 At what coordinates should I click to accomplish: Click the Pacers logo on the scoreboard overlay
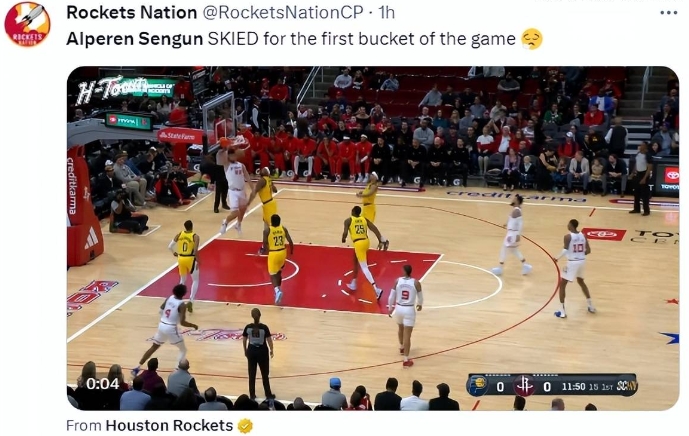[x=479, y=386]
